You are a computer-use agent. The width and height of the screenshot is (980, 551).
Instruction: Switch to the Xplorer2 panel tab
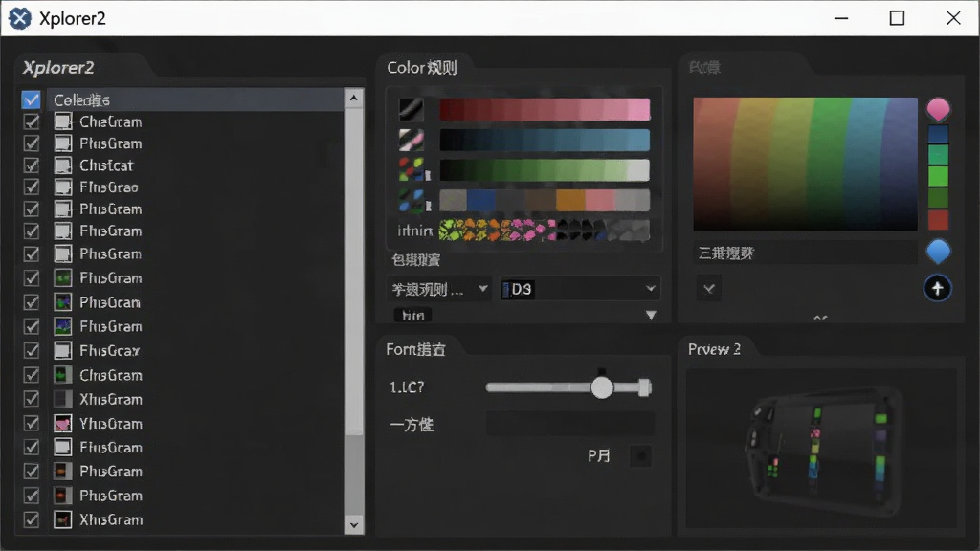point(58,68)
